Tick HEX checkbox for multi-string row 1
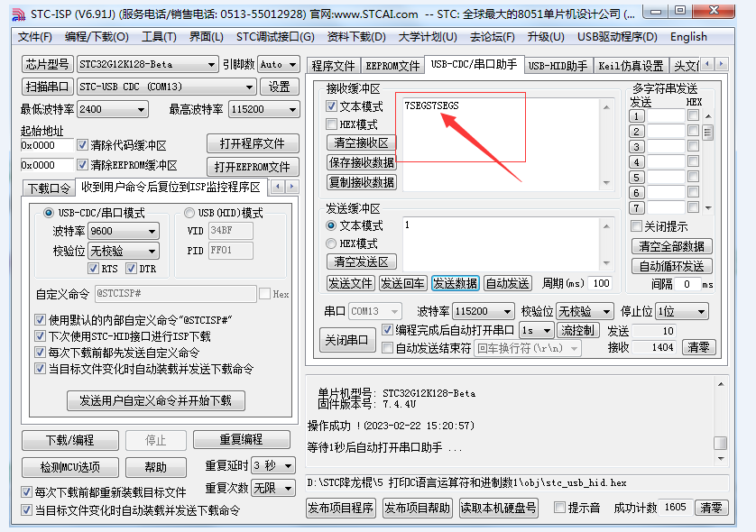Image resolution: width=756 pixels, height=532 pixels. point(694,115)
